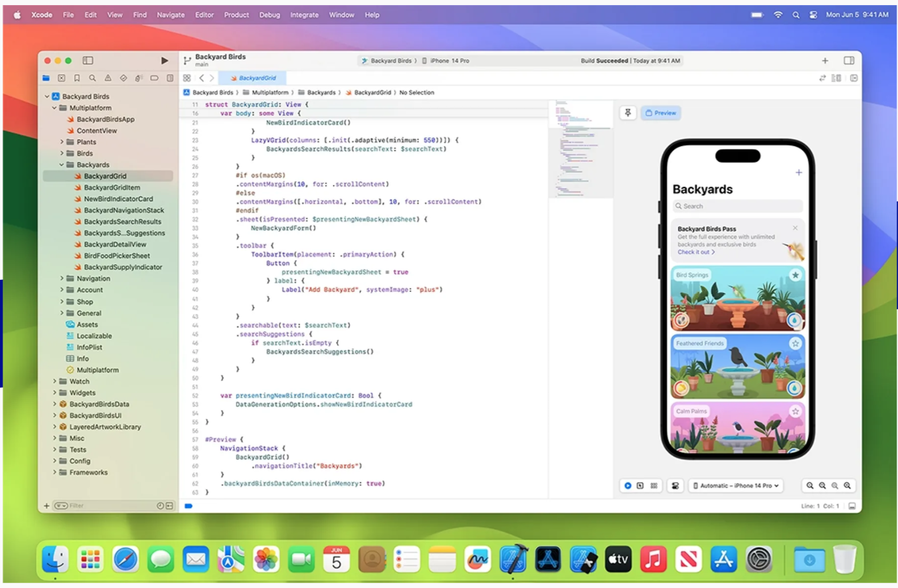The width and height of the screenshot is (898, 588).
Task: Expand the Plants folder
Action: tap(62, 142)
